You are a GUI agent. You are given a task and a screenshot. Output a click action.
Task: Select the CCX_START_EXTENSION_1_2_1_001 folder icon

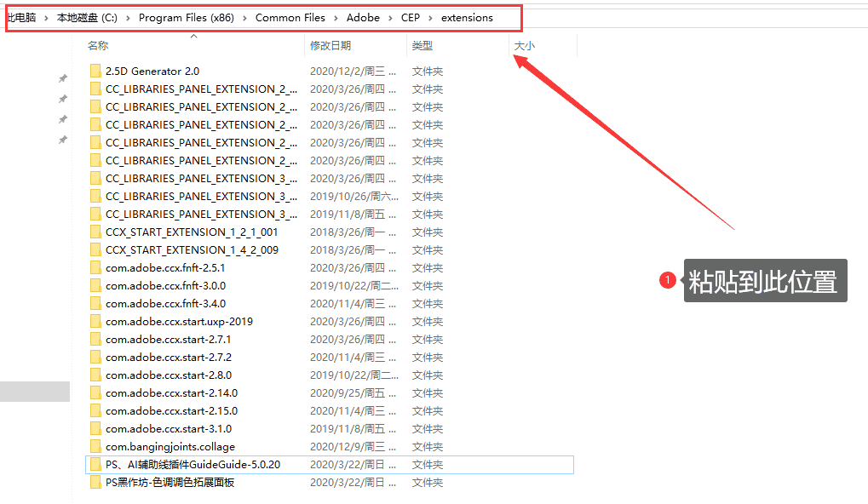(95, 232)
